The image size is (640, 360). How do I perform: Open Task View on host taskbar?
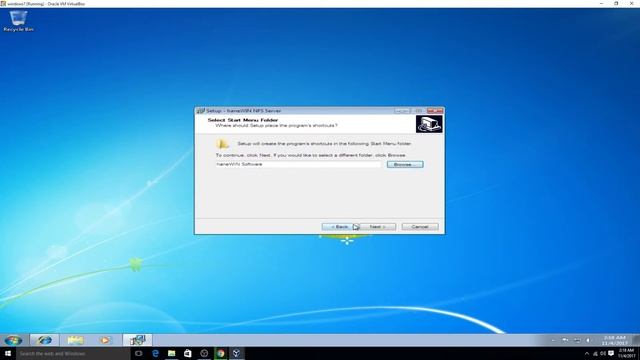pos(139,353)
